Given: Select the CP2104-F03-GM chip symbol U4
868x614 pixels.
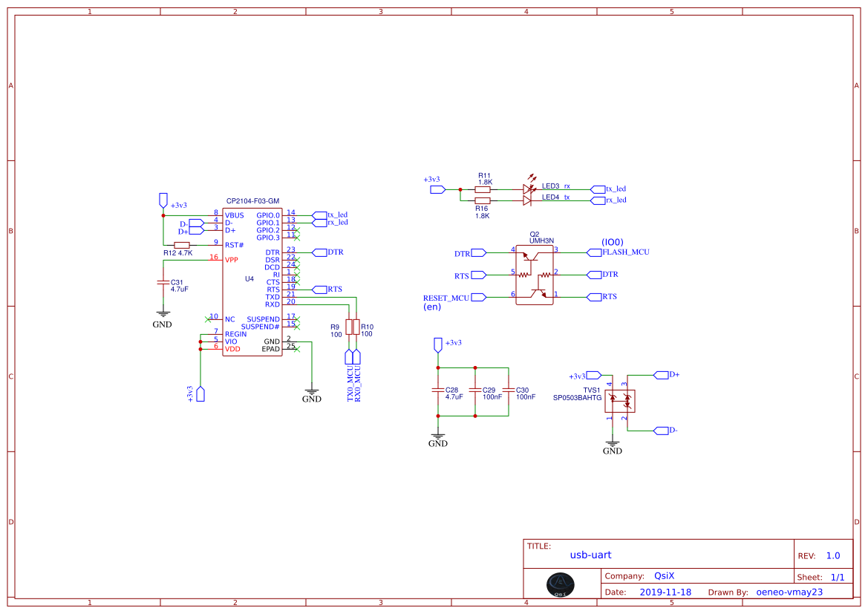Looking at the screenshot, I should [252, 282].
